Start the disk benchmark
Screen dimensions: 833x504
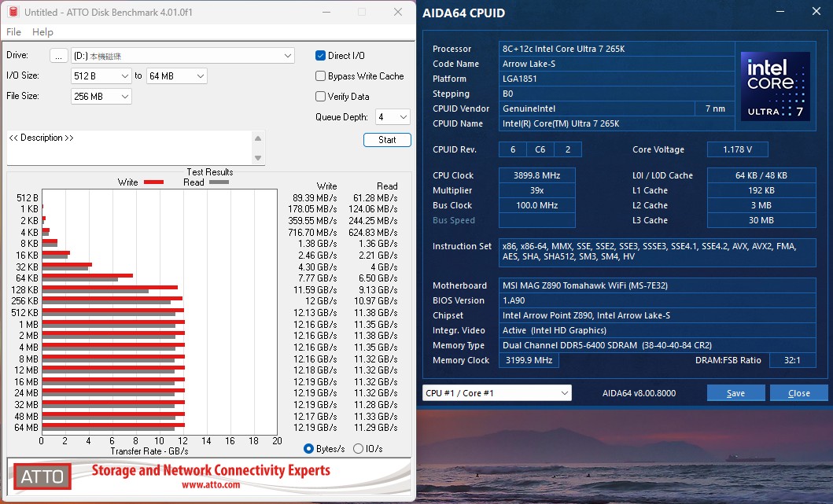pyautogui.click(x=387, y=140)
